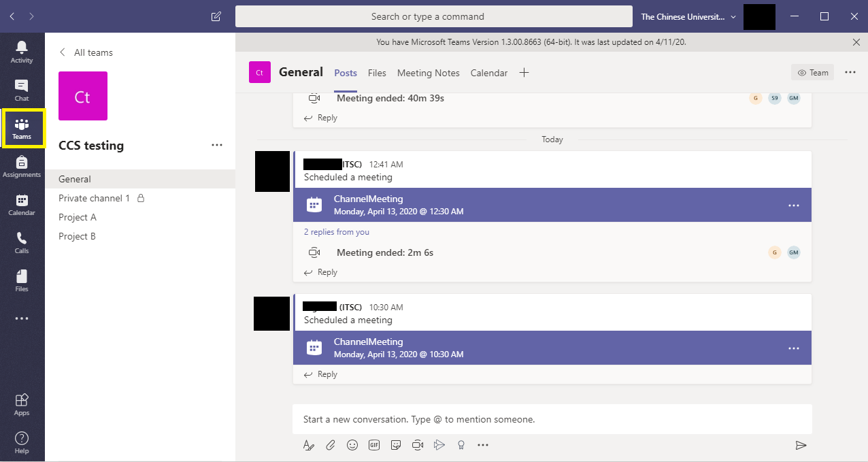The width and height of the screenshot is (868, 462).
Task: Open options for 12:30 AM ChannelMeeting
Action: [x=794, y=205]
